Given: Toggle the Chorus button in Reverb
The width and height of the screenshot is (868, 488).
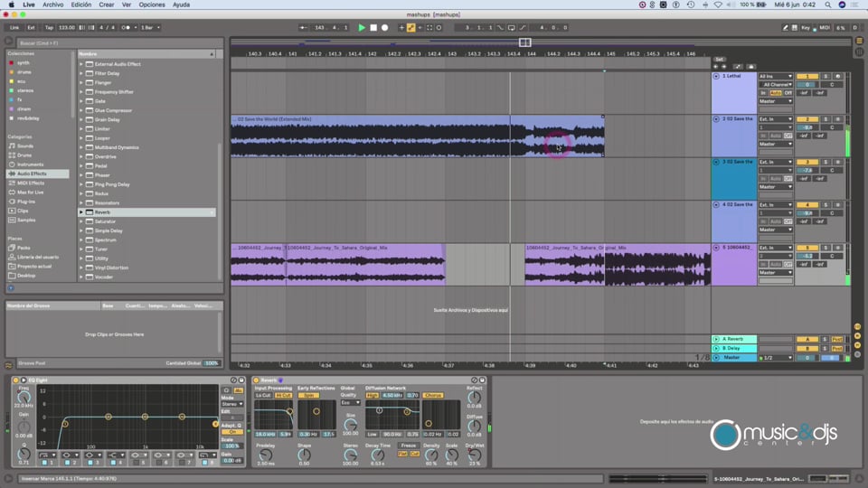Looking at the screenshot, I should tap(433, 395).
